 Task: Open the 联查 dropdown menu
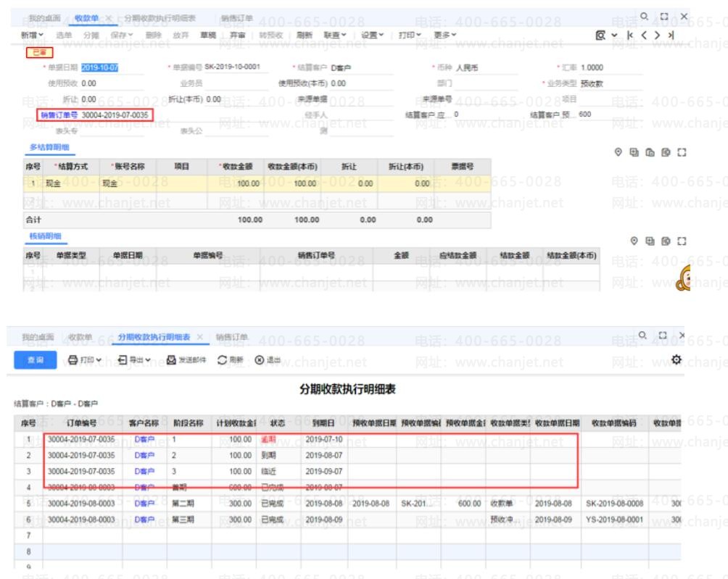334,35
